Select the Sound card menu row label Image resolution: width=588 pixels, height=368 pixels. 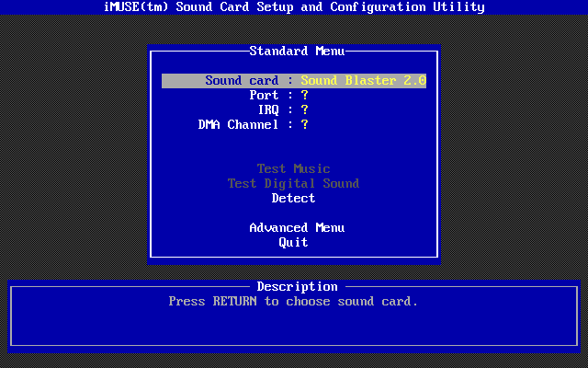point(242,81)
